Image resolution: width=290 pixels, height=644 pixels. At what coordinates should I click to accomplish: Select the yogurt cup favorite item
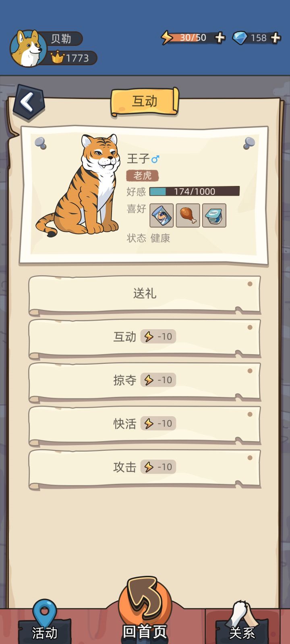click(214, 215)
